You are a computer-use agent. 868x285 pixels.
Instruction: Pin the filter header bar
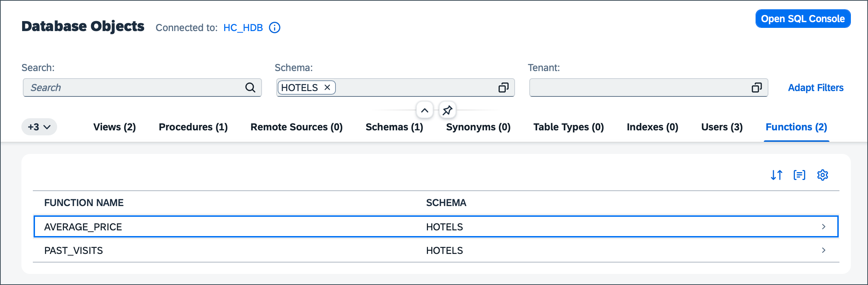[447, 110]
